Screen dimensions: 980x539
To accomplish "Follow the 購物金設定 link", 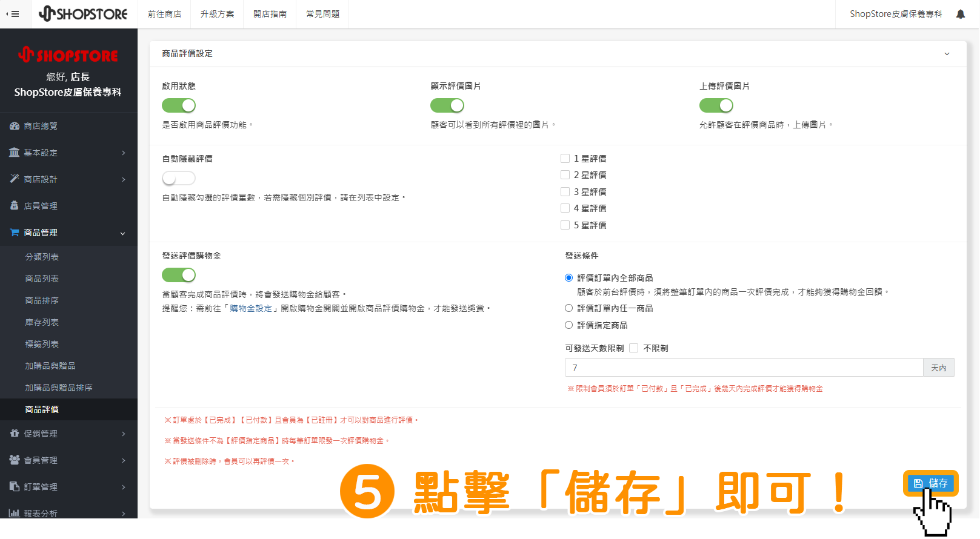I will coord(251,308).
